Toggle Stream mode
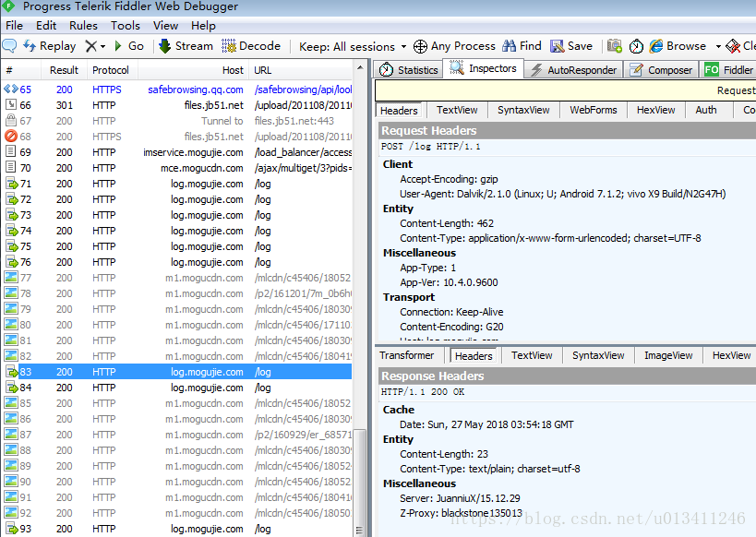Viewport: 756px width, 537px height. click(186, 46)
